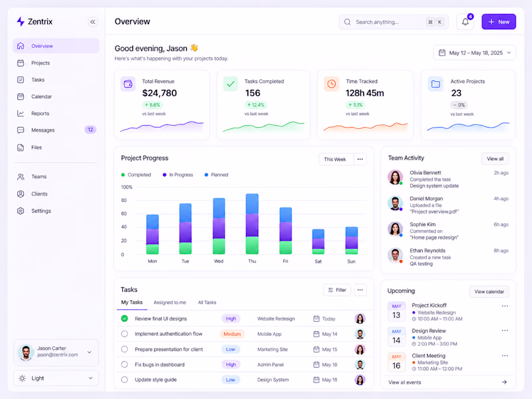
Task: Click Ethan Reynolds's avatar in Team Activity
Action: (395, 255)
